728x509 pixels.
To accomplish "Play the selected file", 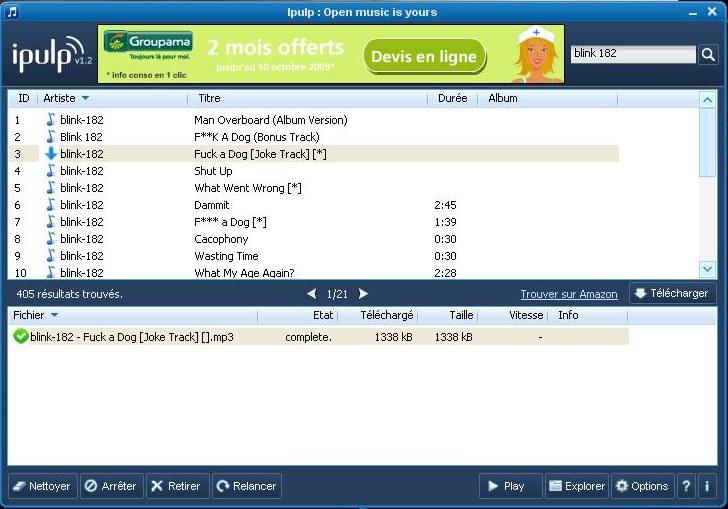I will (510, 486).
